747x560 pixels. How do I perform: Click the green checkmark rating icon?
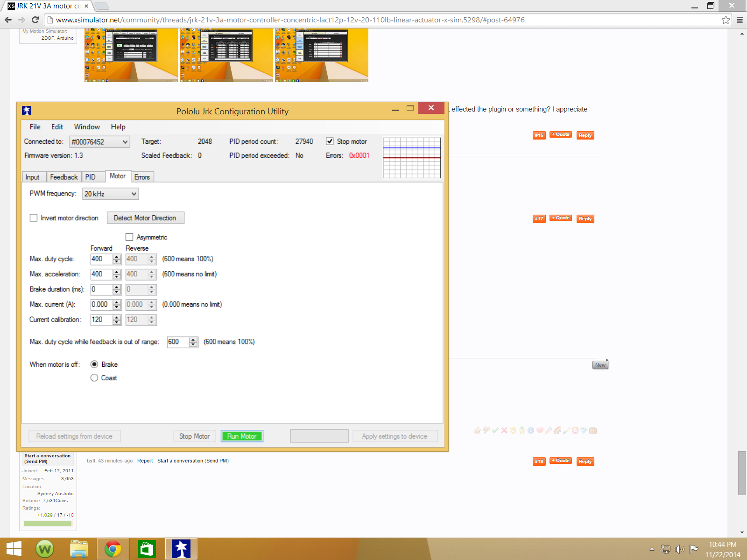[495, 430]
